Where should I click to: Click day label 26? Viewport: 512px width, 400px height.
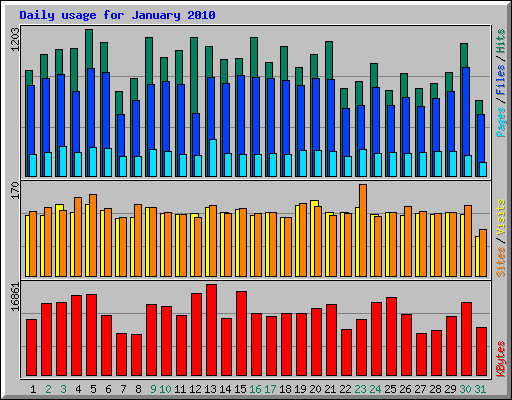(405, 389)
